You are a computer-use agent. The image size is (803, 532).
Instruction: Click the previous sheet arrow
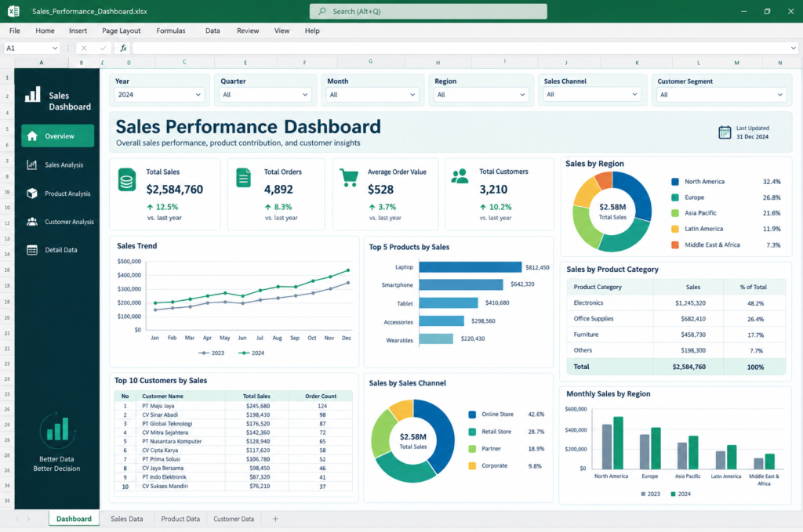[17, 519]
